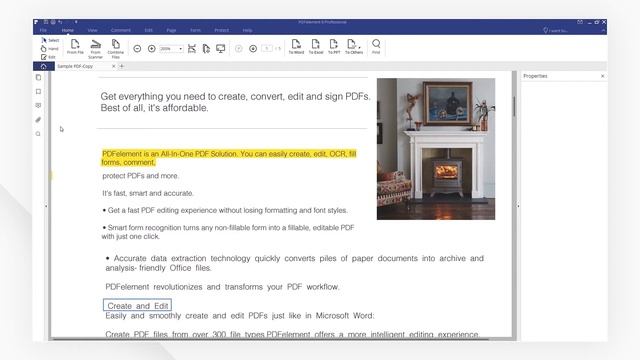Choose the Edit tool in the ribbon
This screenshot has height=360, width=640.
48,57
